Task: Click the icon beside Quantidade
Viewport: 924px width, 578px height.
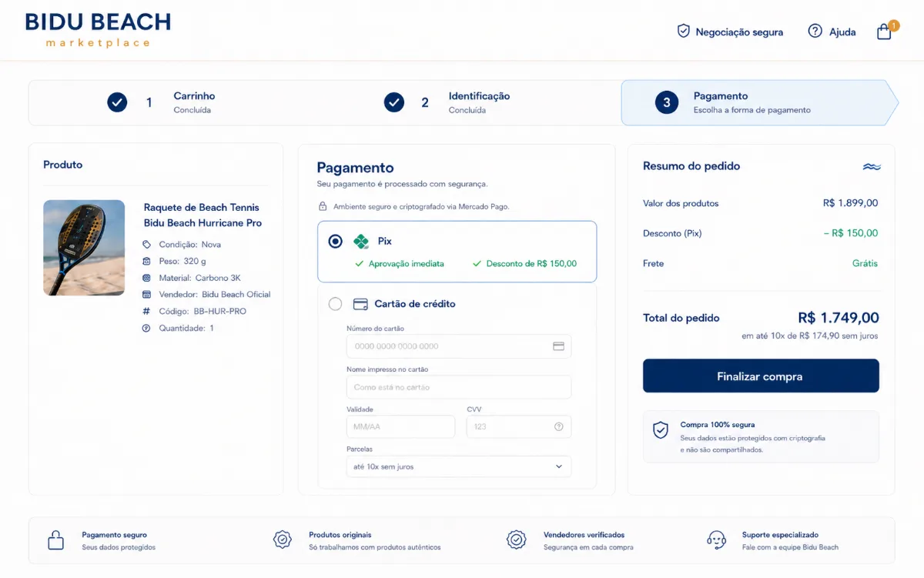Action: pos(147,329)
